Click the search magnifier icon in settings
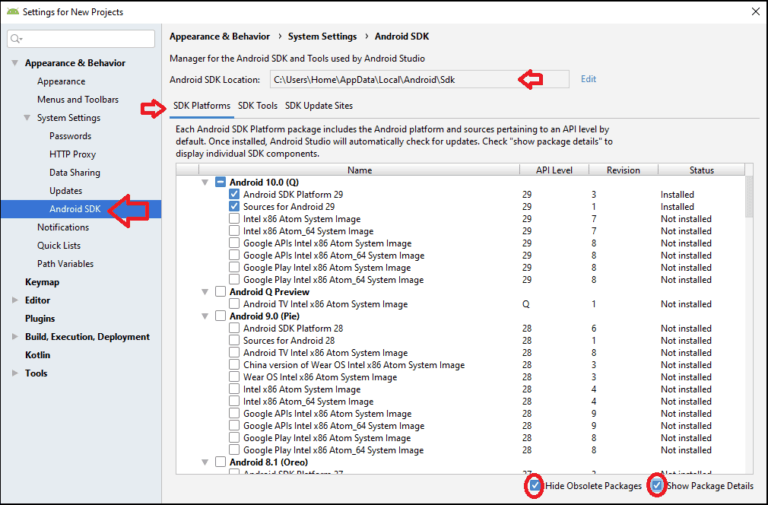768x505 pixels. (16, 39)
